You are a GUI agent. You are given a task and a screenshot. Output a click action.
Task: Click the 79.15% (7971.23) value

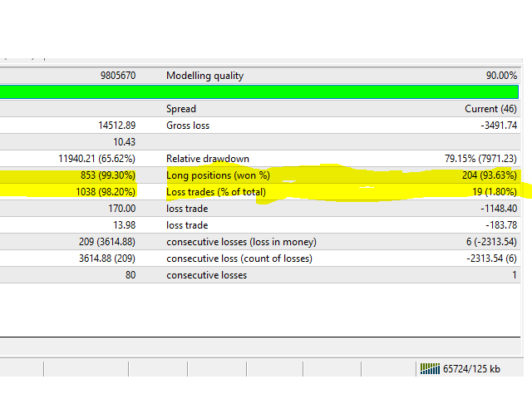(x=480, y=159)
